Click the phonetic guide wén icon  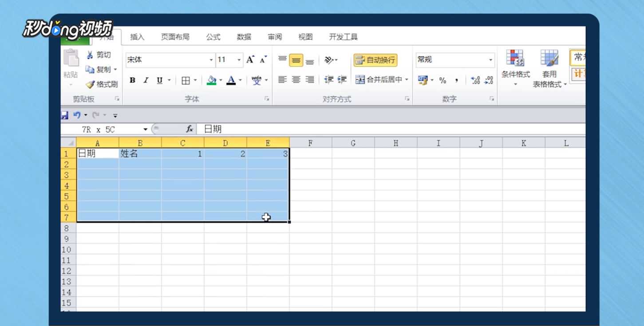(257, 80)
